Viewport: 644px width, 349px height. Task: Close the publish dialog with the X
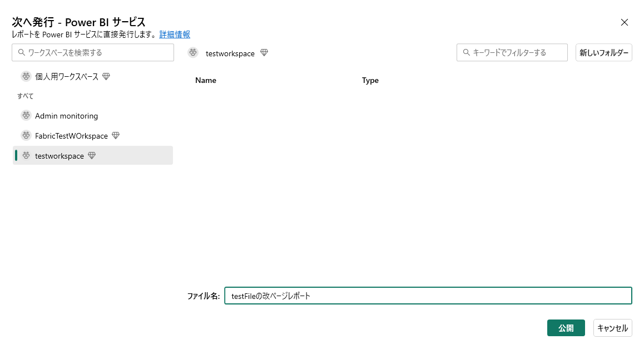[625, 22]
